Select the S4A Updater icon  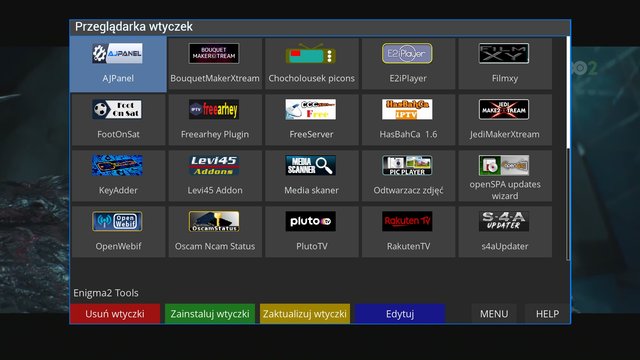pos(504,221)
